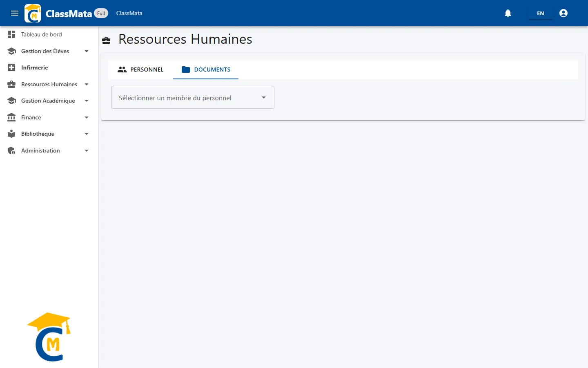Click the Bibliothèque menu label
The width and height of the screenshot is (588, 368).
tap(38, 134)
